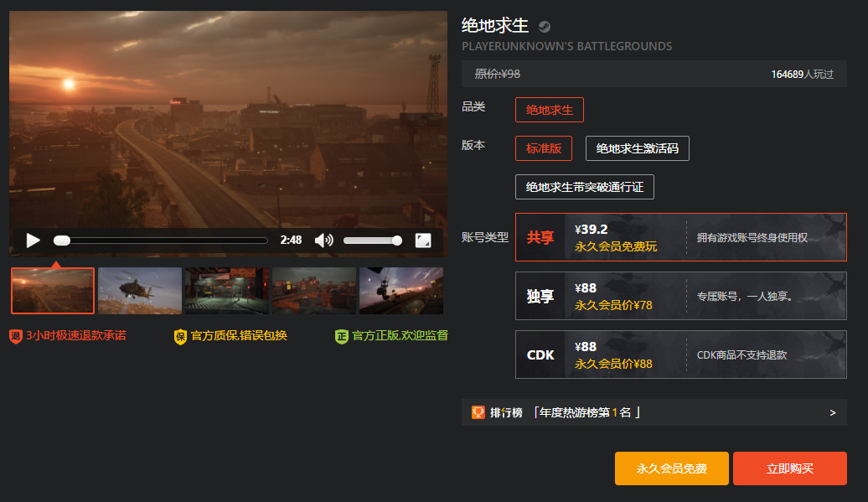Click the 2:48 video duration label
This screenshot has height=502, width=868.
[291, 241]
